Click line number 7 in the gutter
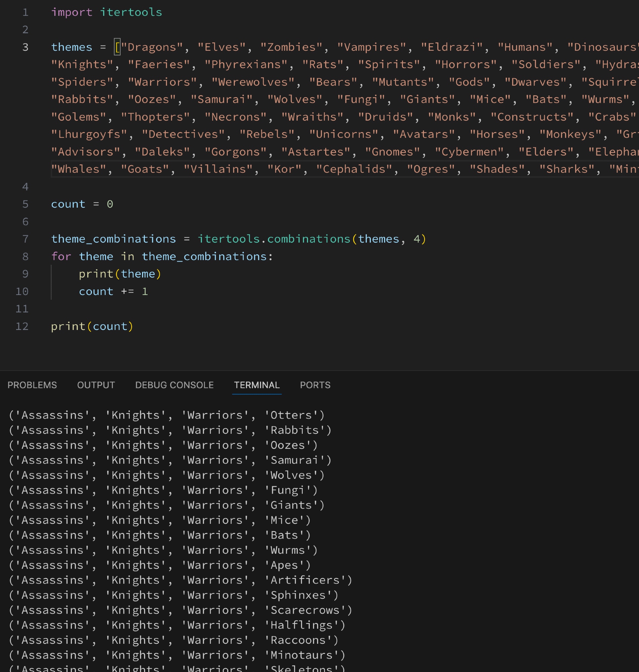The image size is (639, 672). pos(25,239)
